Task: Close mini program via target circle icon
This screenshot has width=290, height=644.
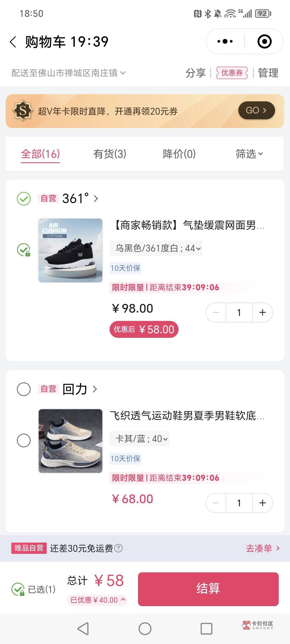Action: click(264, 42)
